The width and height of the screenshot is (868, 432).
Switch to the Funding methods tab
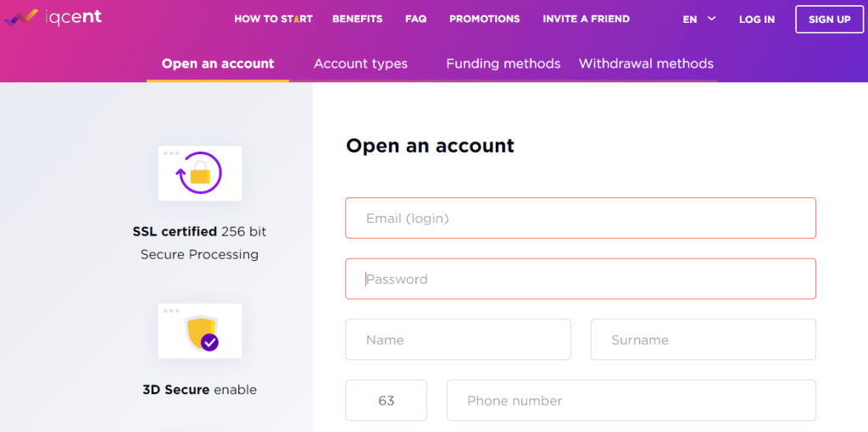(x=504, y=64)
